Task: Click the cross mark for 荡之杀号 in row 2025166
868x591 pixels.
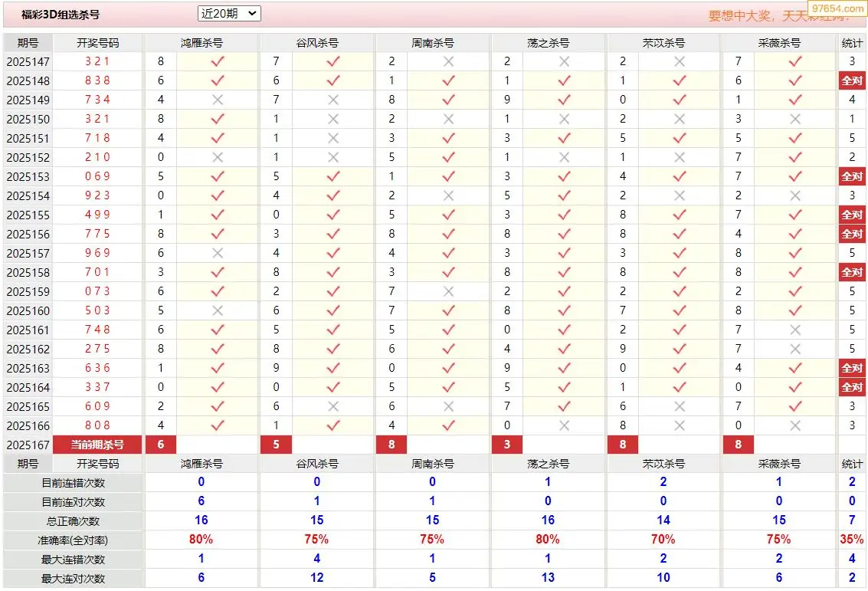Action: coord(564,426)
